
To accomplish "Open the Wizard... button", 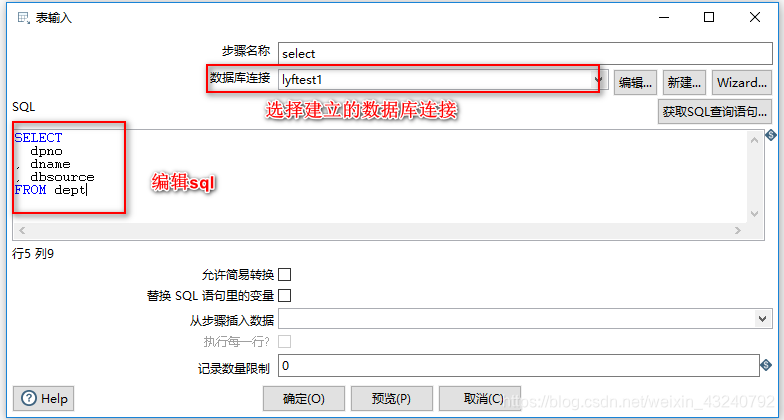I will 742,82.
